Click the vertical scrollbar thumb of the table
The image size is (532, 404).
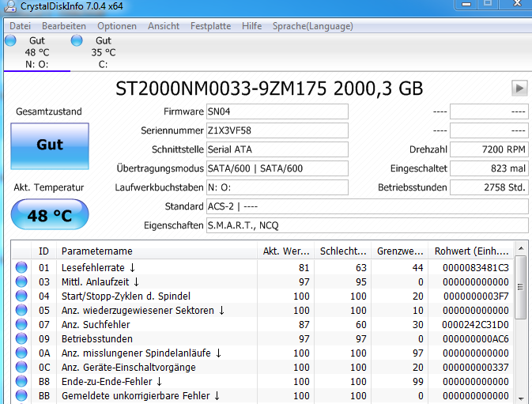click(x=520, y=287)
